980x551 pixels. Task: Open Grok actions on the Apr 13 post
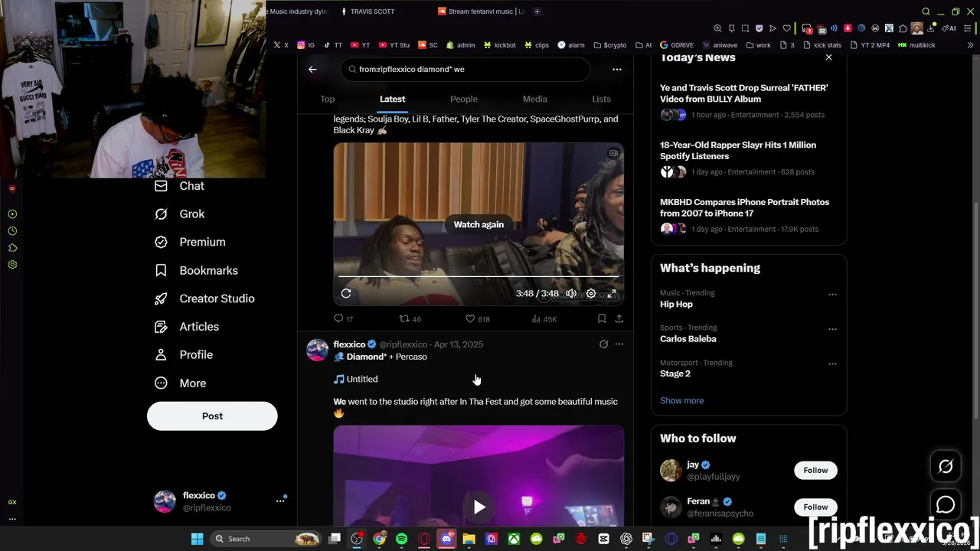tap(603, 344)
